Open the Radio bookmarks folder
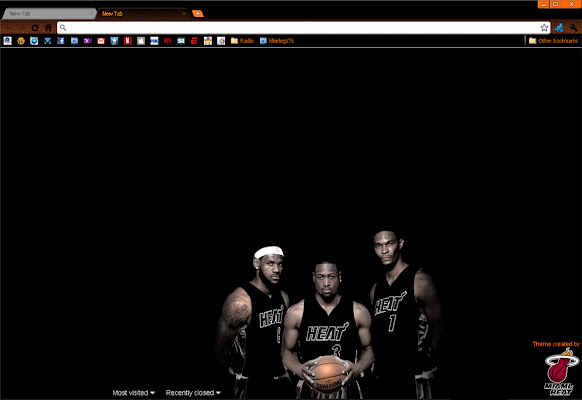582x400 pixels. pyautogui.click(x=242, y=41)
